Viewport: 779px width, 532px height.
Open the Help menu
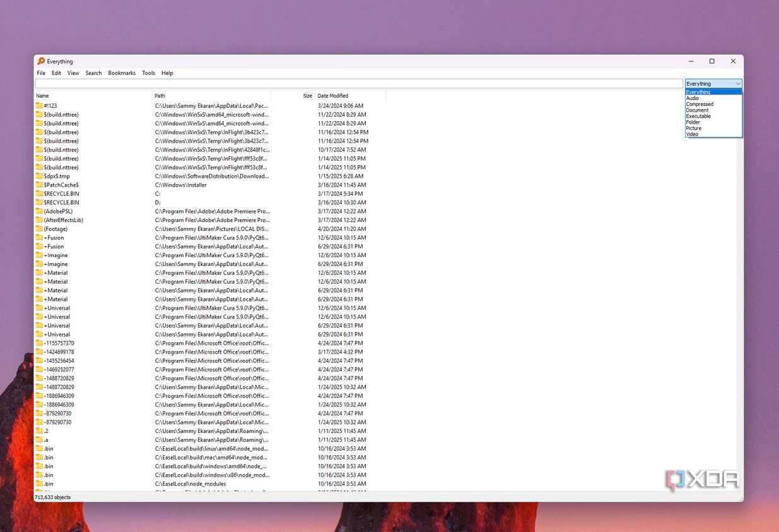click(167, 73)
